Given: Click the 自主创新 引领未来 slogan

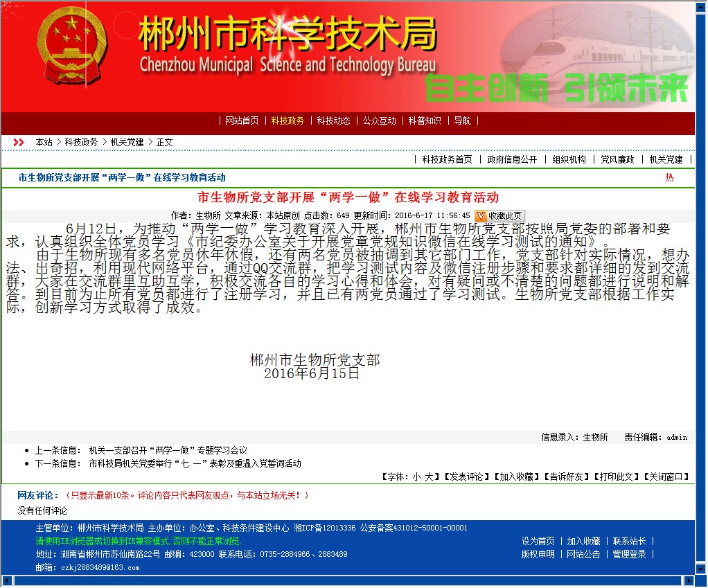Looking at the screenshot, I should pos(556,89).
